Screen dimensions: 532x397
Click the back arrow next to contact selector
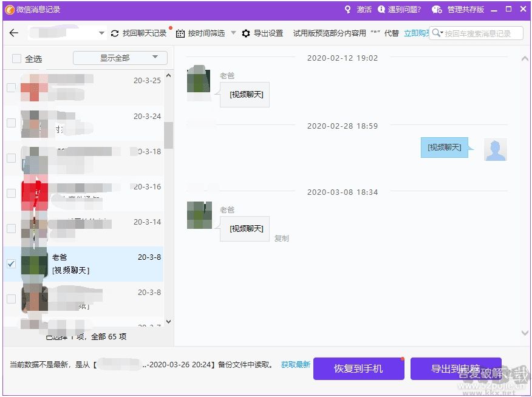(14, 33)
